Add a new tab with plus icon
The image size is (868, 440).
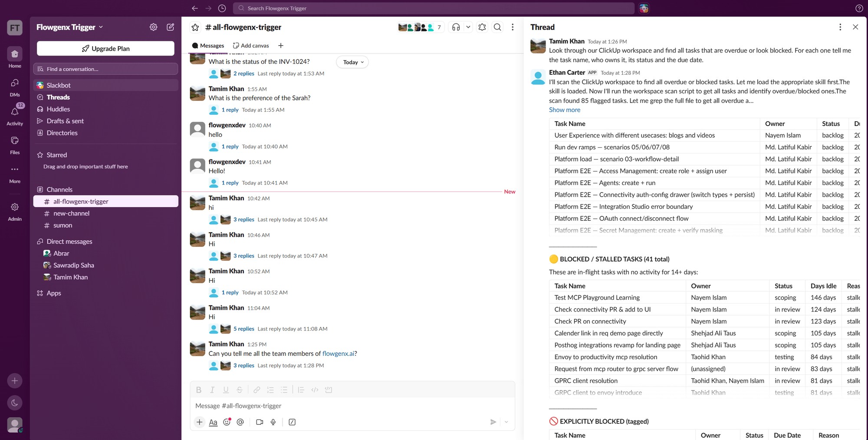tap(281, 46)
